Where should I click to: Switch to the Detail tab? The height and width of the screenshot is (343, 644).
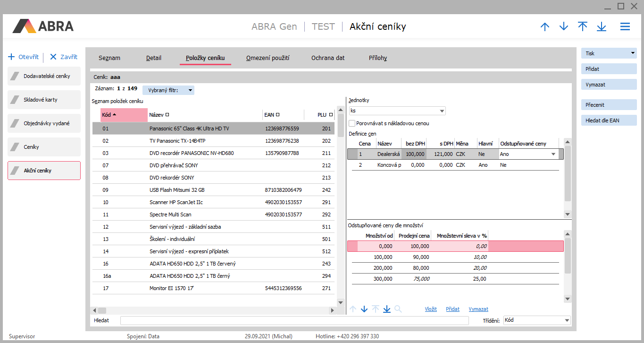pyautogui.click(x=154, y=58)
